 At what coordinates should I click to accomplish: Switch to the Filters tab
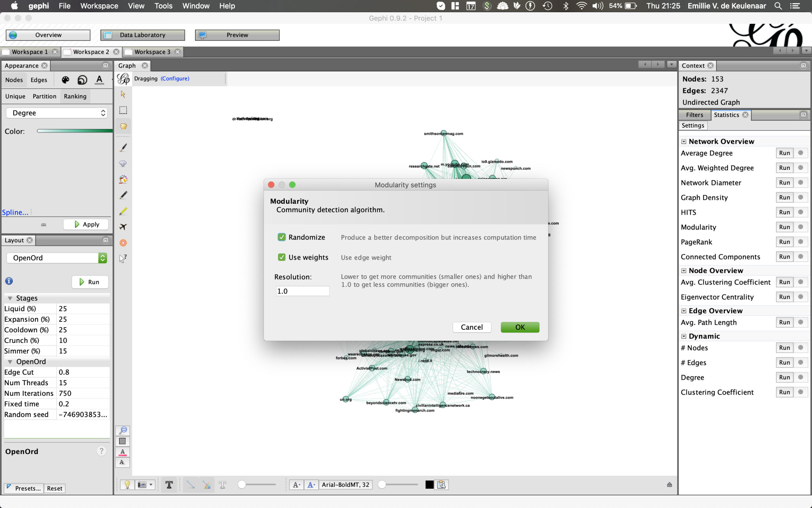tap(694, 115)
